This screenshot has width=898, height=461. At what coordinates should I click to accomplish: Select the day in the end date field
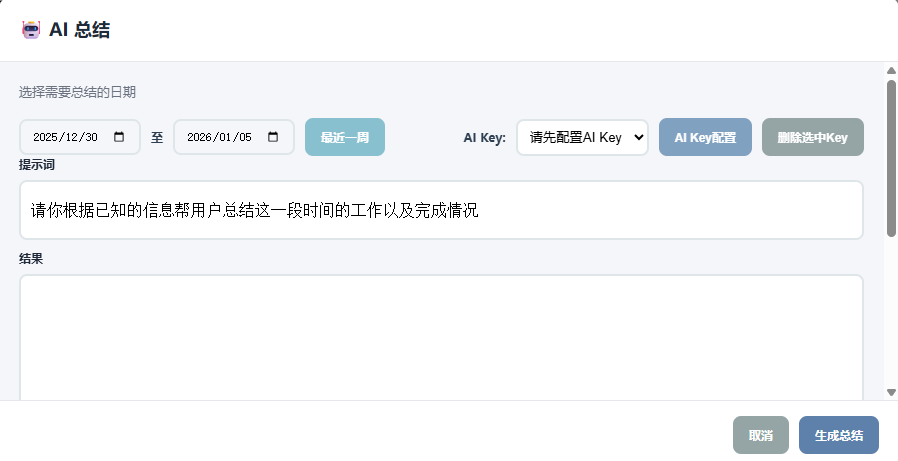coord(245,138)
